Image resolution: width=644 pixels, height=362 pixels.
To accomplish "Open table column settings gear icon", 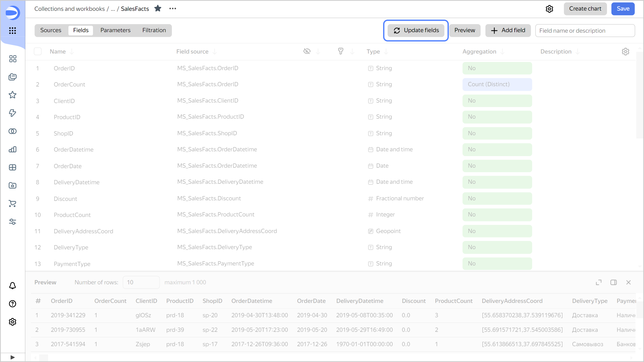I will pos(625,52).
